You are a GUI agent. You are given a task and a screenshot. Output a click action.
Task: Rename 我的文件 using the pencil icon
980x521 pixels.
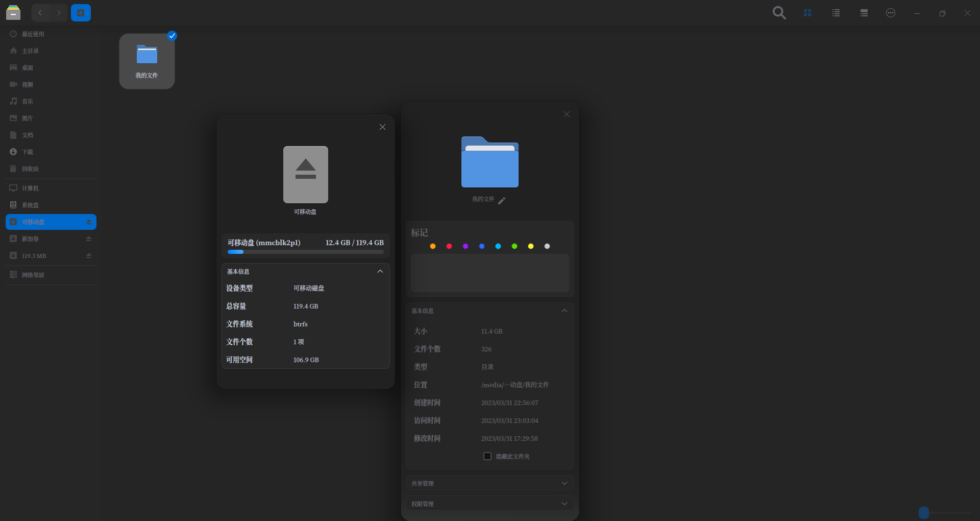[x=502, y=200]
